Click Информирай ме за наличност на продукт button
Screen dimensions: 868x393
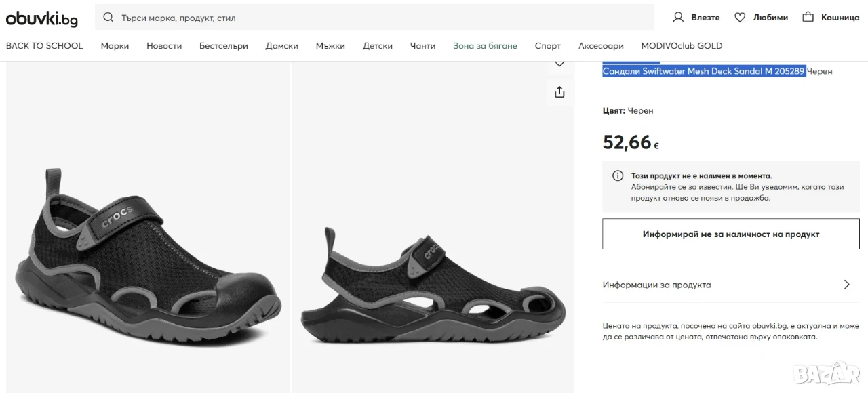731,234
